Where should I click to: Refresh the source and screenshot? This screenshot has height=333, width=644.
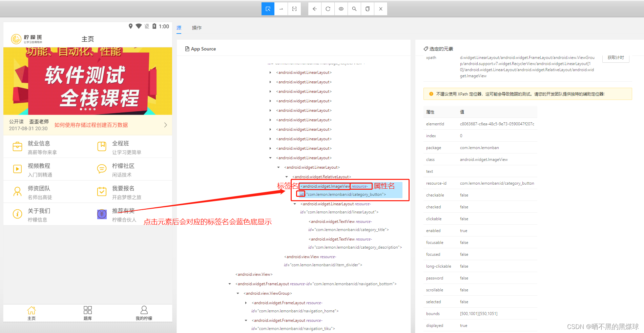point(328,9)
